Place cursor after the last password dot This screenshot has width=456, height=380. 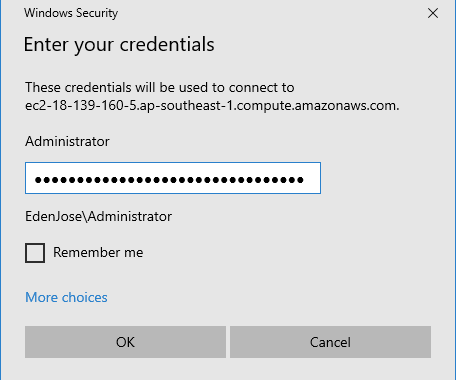coord(305,180)
